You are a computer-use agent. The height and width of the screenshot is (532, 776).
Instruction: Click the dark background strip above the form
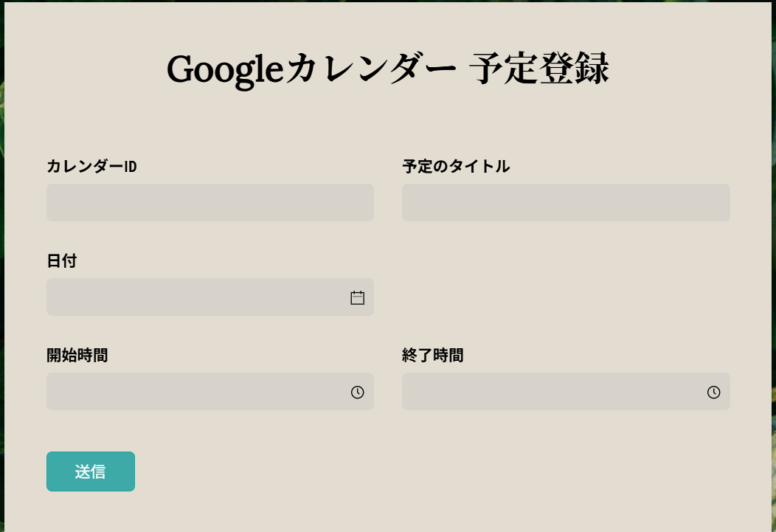[x=388, y=1]
